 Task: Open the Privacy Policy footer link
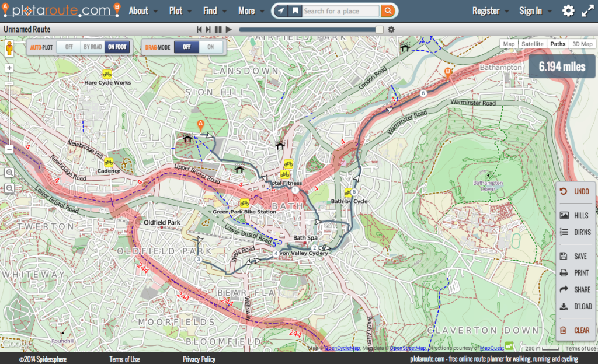(x=199, y=359)
